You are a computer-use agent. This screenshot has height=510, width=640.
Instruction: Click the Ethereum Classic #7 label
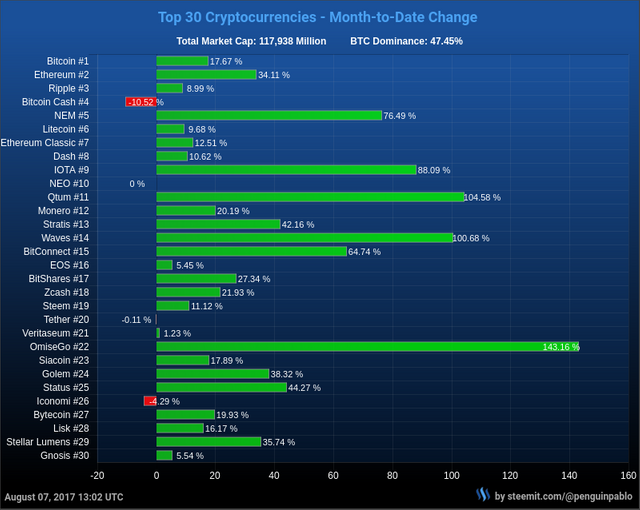pyautogui.click(x=44, y=143)
